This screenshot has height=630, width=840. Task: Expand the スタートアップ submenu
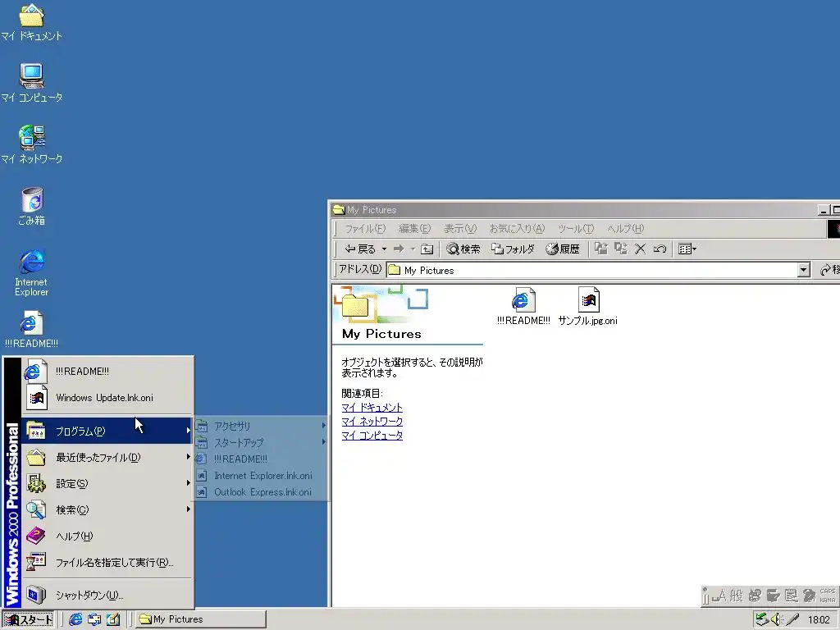[262, 442]
